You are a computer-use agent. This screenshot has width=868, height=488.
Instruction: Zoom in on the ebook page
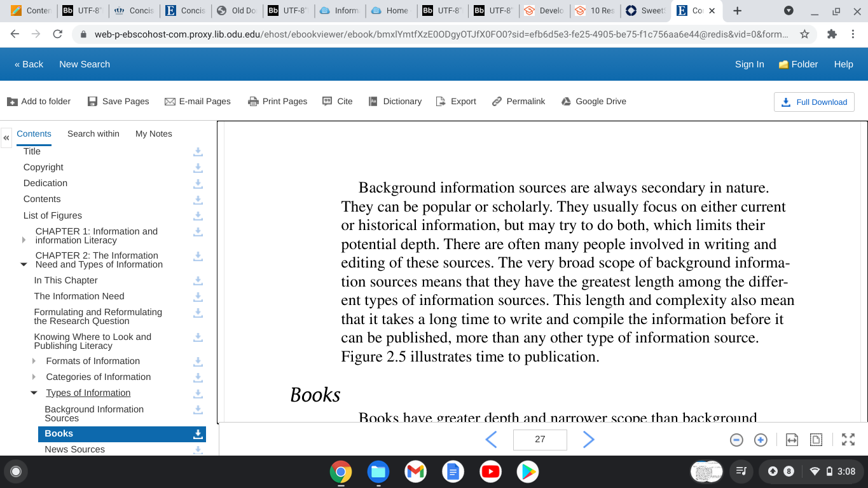(761, 440)
